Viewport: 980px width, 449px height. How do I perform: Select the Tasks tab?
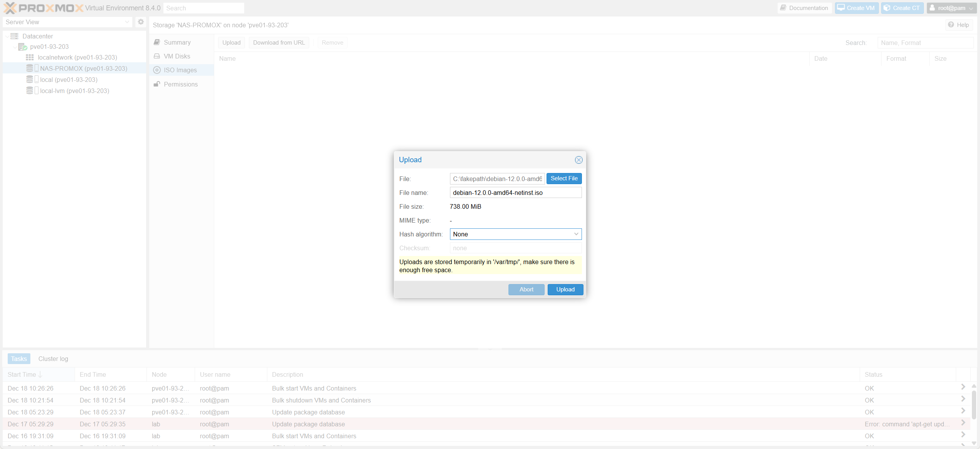(x=18, y=358)
